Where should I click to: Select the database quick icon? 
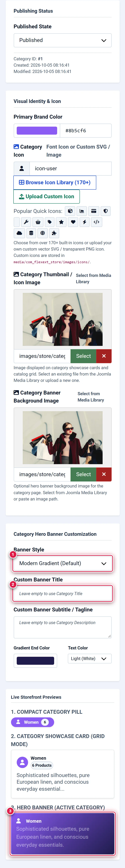pos(31,233)
